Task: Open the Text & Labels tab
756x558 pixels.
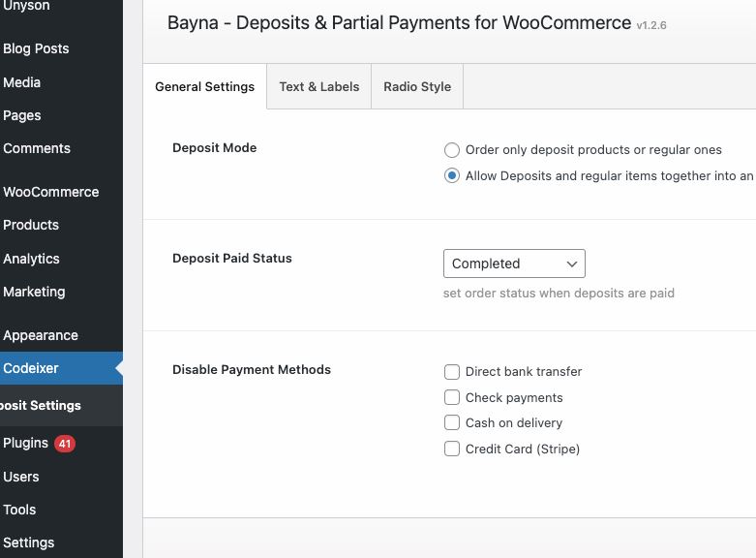Action: (x=319, y=87)
